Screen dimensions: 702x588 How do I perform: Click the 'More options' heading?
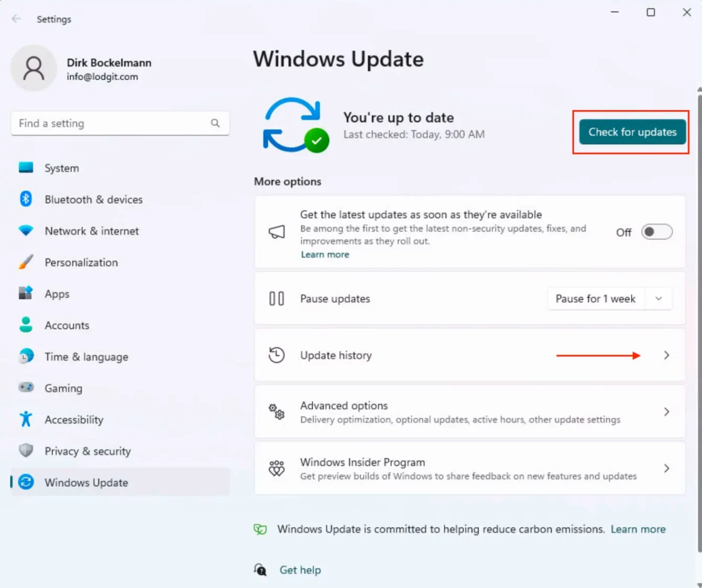coord(288,181)
